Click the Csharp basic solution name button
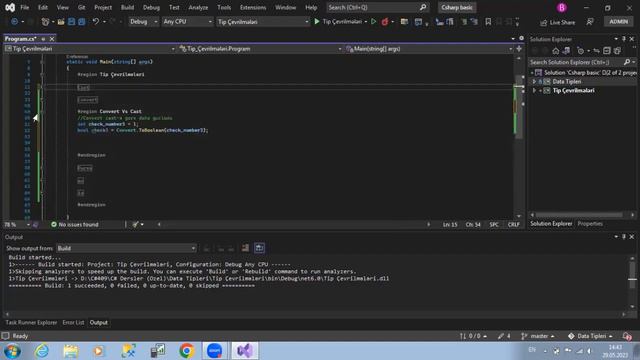Viewport: 640px width, 360px height. pyautogui.click(x=457, y=7)
